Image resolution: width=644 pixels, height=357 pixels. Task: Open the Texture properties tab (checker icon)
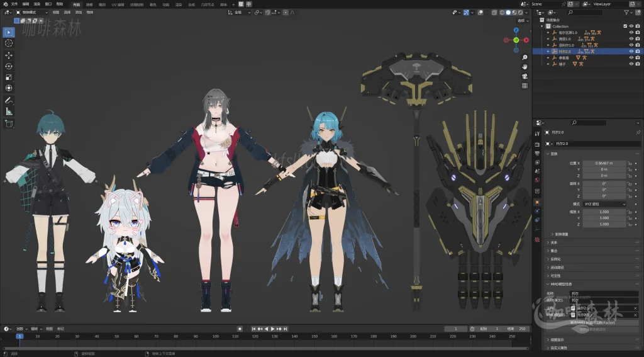[x=537, y=239]
